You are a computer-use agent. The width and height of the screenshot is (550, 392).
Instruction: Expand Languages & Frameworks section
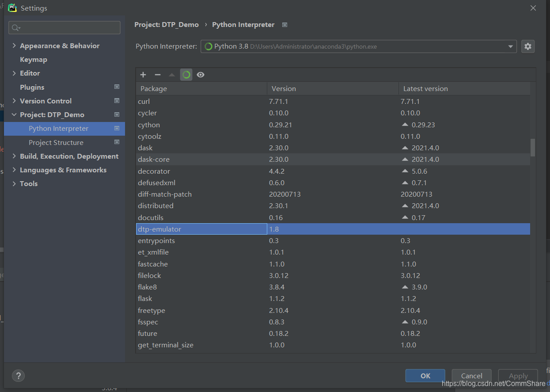point(14,170)
